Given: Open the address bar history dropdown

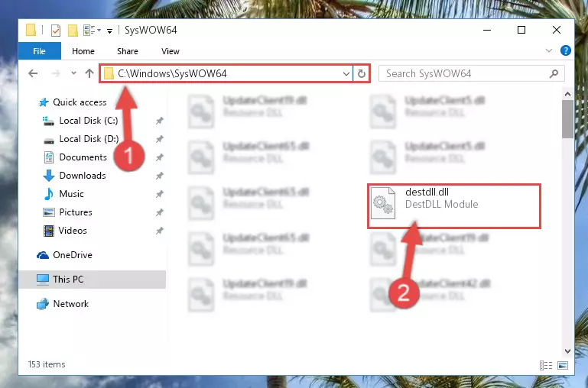Looking at the screenshot, I should [x=346, y=74].
